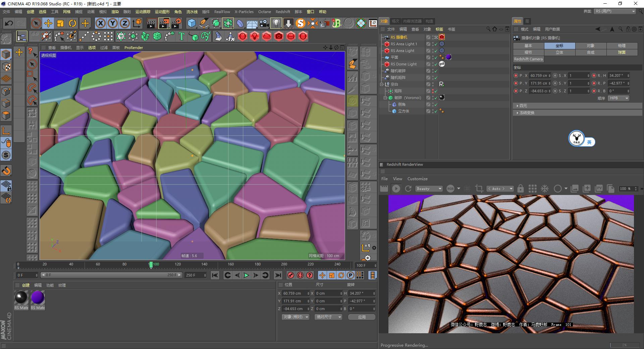Click the snowflake freeze icon in RenderView
Image resolution: width=644 pixels, height=349 pixels.
[545, 189]
